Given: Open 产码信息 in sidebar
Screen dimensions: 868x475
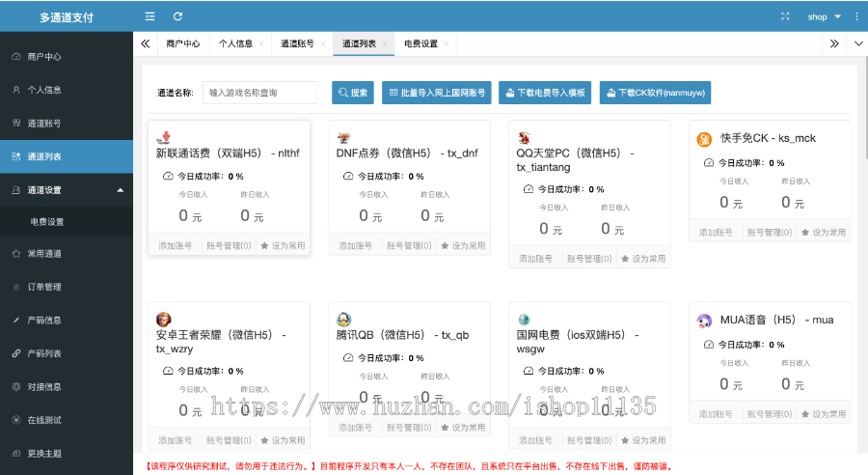Looking at the screenshot, I should pos(67,320).
